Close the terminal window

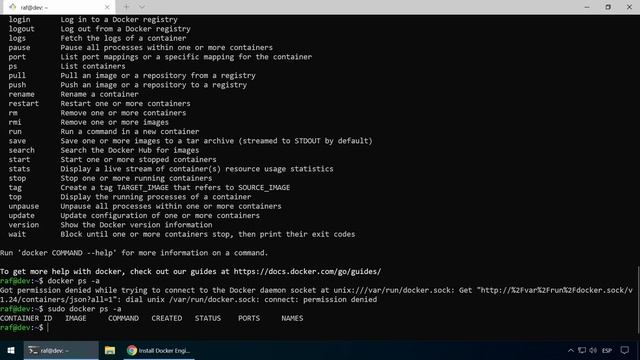click(x=629, y=7)
